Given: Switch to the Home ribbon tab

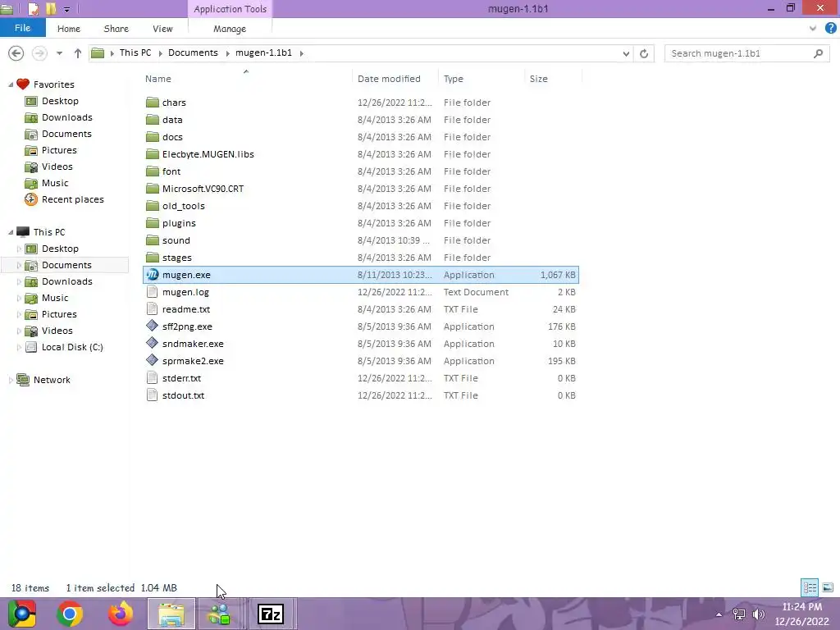Looking at the screenshot, I should tap(69, 29).
